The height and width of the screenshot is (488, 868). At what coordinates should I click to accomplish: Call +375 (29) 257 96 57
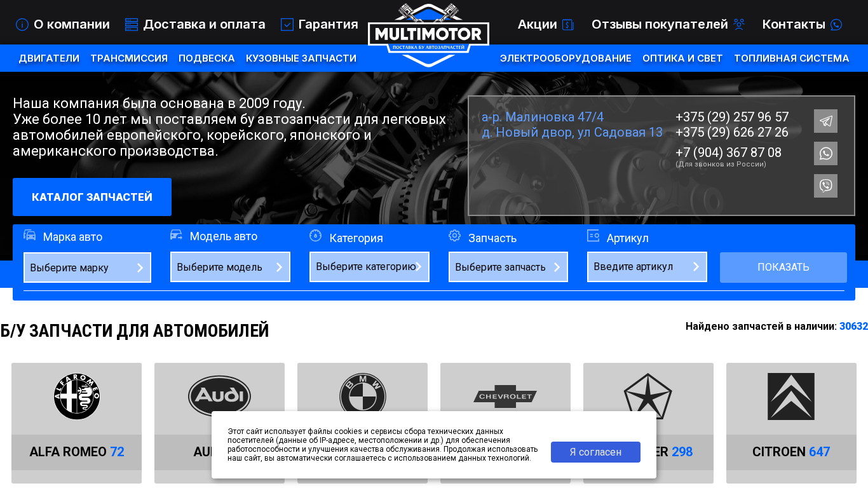click(x=732, y=117)
